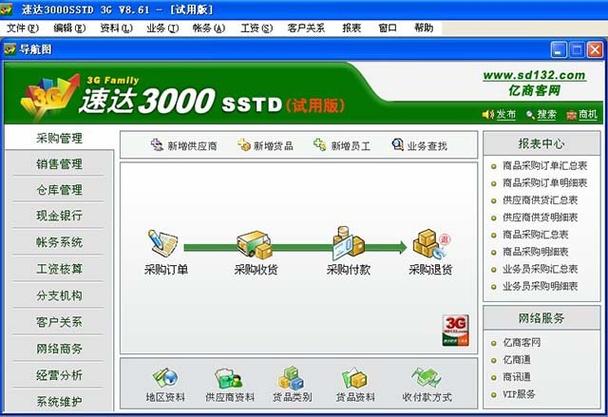Open 收付款方式 payment method icon
Screen dimensions: 608x417
point(426,378)
